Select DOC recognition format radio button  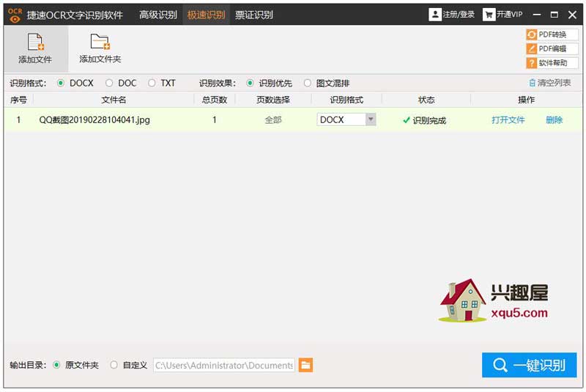click(109, 83)
